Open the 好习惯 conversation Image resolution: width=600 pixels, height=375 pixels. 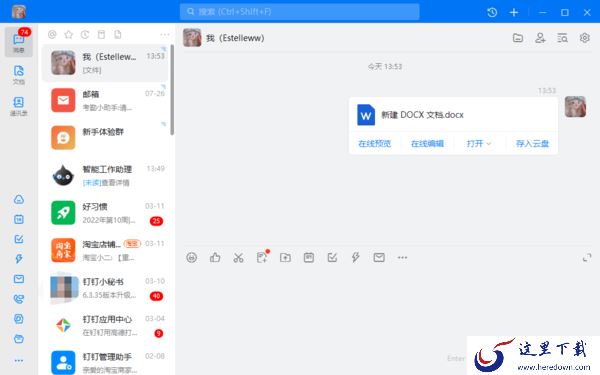coord(106,213)
